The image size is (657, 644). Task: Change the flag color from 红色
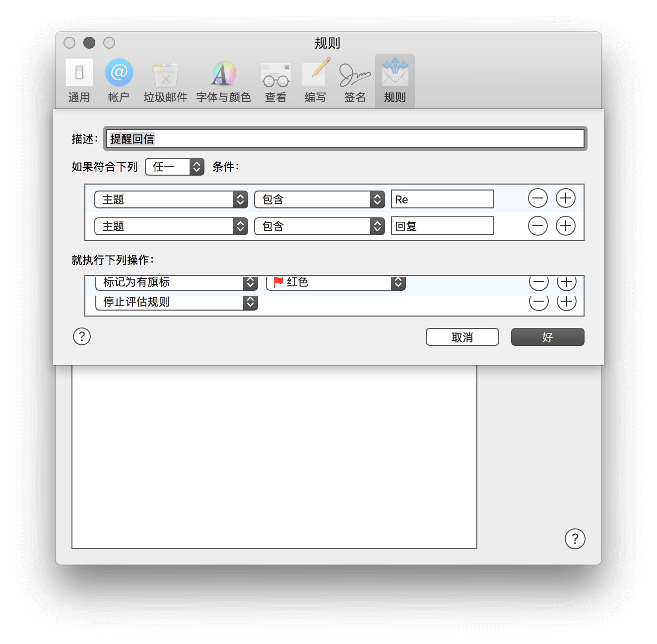tap(335, 282)
